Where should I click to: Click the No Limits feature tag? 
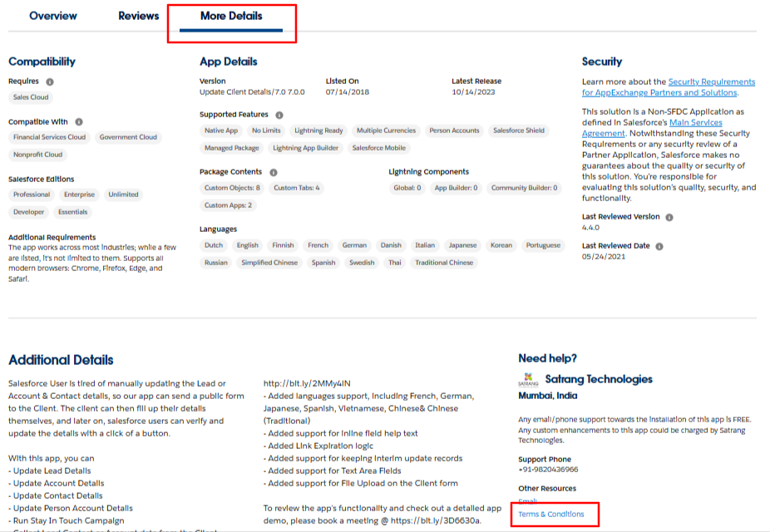pos(266,131)
